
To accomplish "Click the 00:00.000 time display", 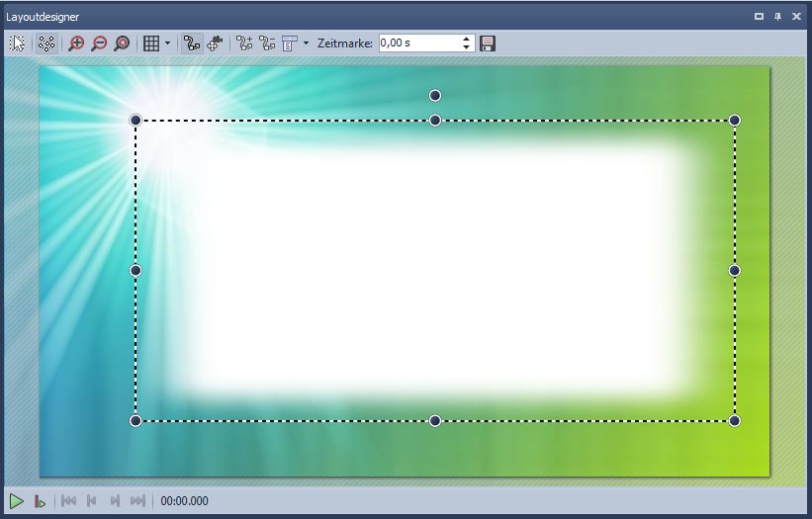I will [184, 501].
